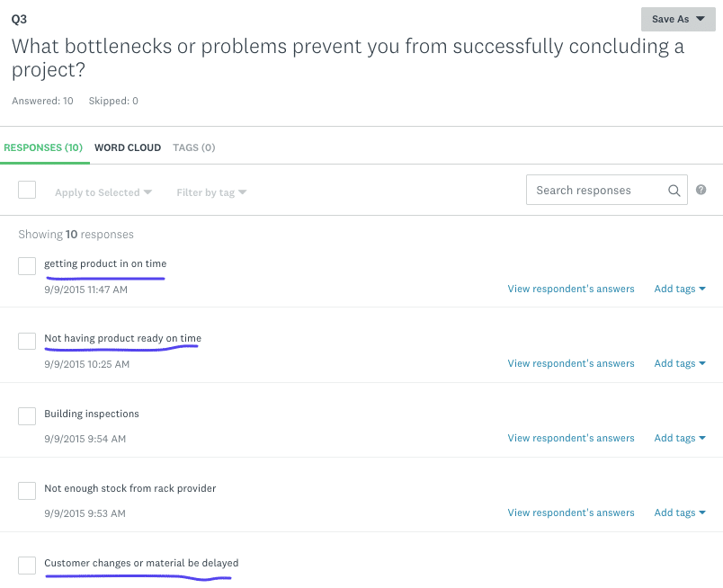The width and height of the screenshot is (723, 588).
Task: Check the 'getting product in on time' response
Action: click(x=26, y=265)
